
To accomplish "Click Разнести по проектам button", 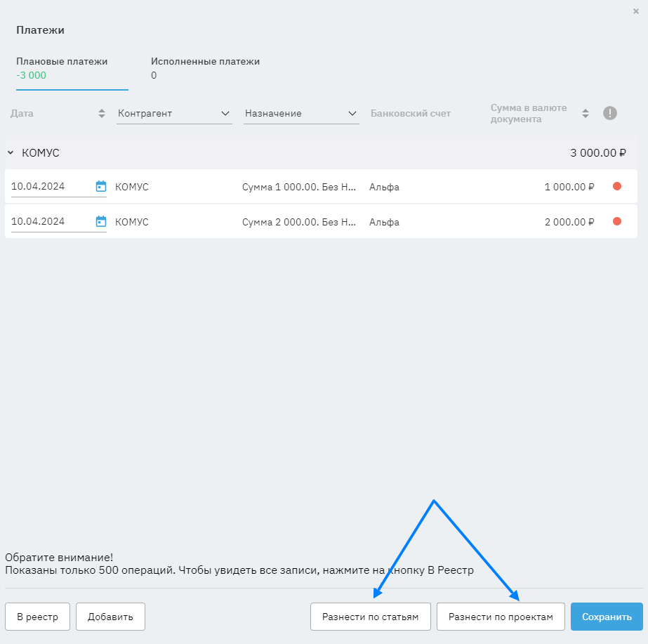I will [x=501, y=617].
